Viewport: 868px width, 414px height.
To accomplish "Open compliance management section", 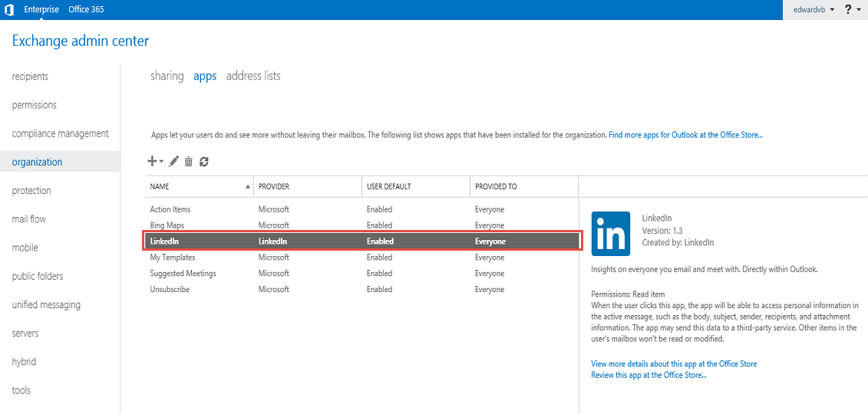I will [61, 133].
